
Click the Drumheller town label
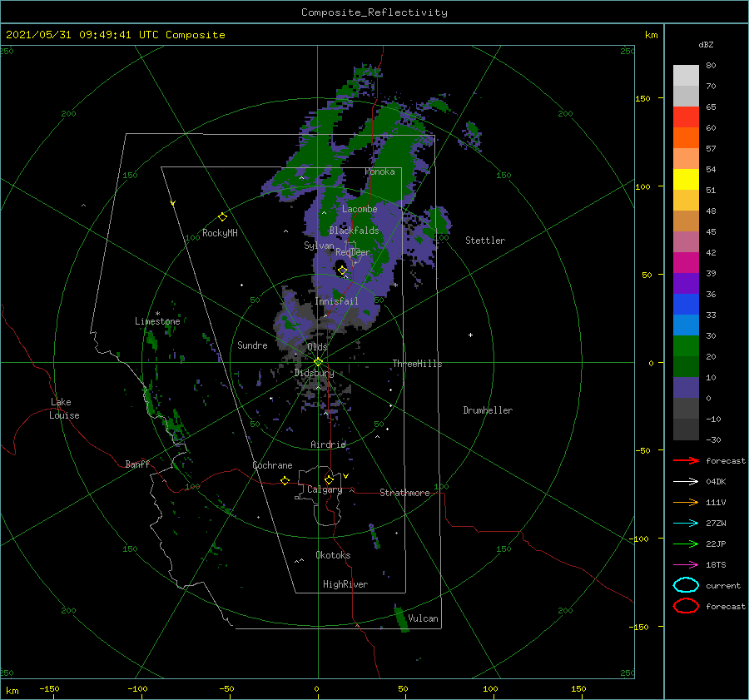(488, 410)
